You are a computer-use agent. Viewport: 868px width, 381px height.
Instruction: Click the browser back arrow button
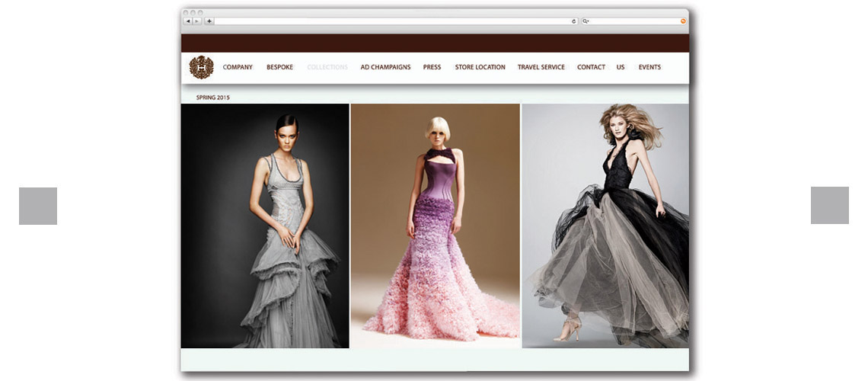tap(188, 21)
